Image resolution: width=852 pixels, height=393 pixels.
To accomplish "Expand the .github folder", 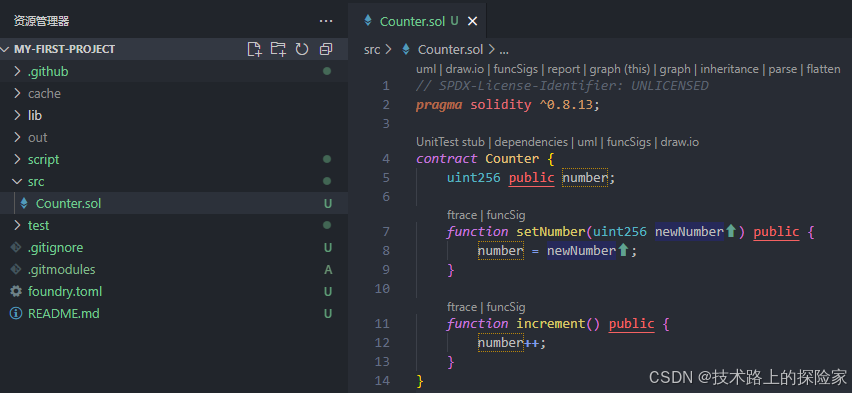I will pos(17,71).
